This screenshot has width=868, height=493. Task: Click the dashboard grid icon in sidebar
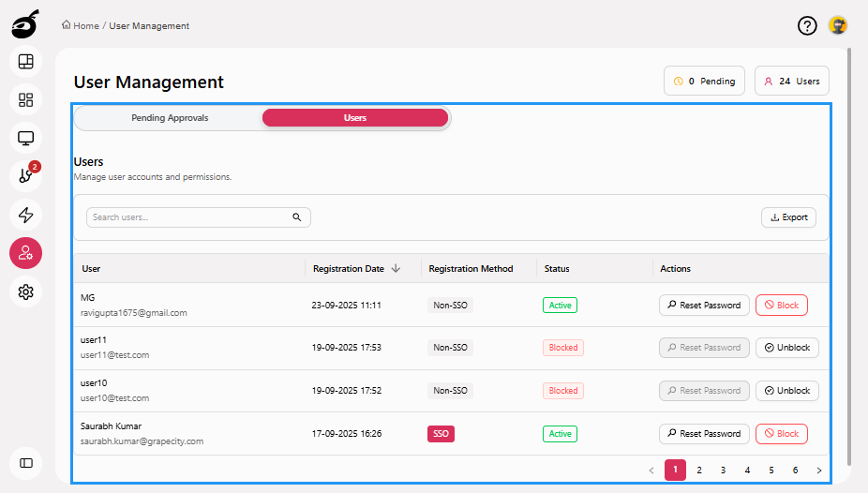pos(26,99)
